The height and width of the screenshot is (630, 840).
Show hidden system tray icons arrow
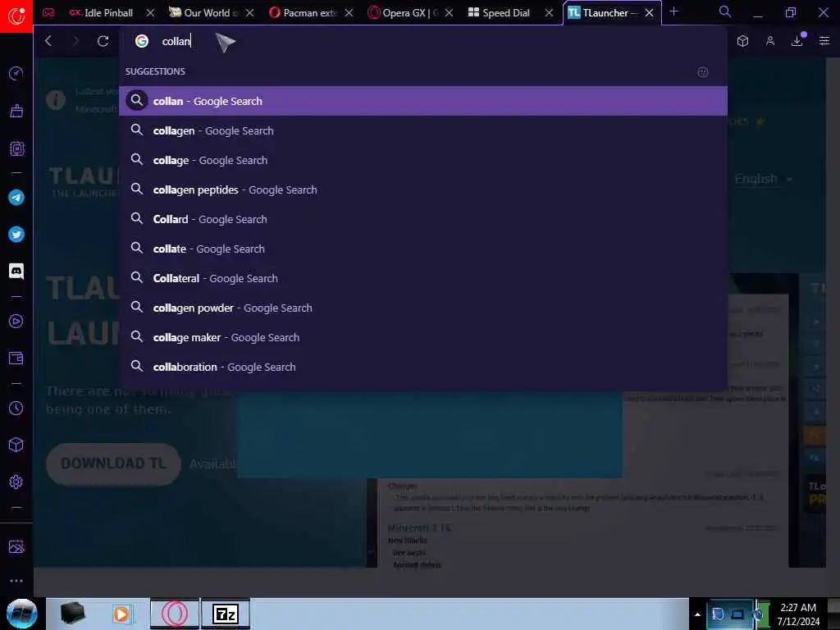[697, 614]
